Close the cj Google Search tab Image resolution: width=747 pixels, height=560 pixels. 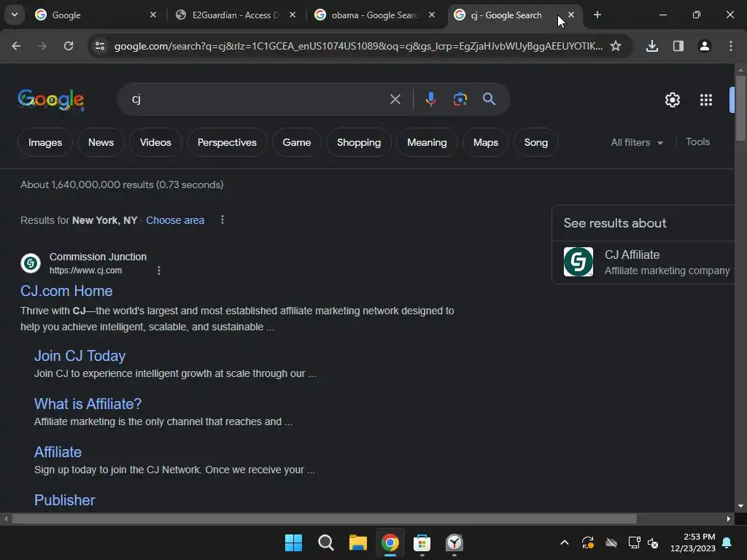[570, 15]
